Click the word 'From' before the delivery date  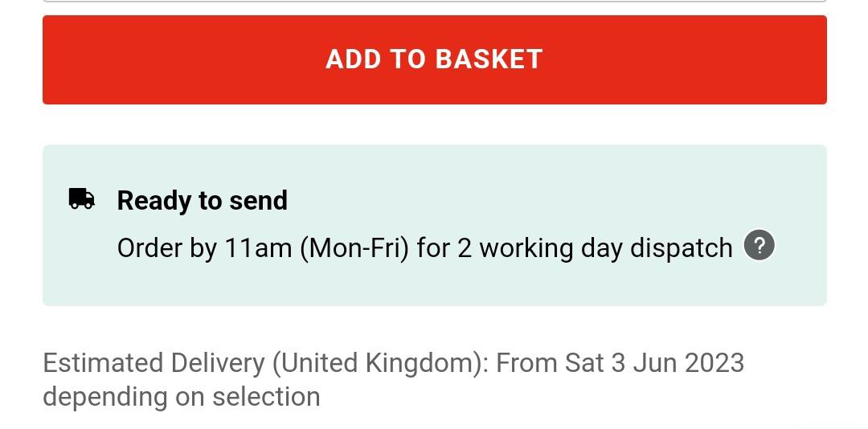[x=526, y=363]
